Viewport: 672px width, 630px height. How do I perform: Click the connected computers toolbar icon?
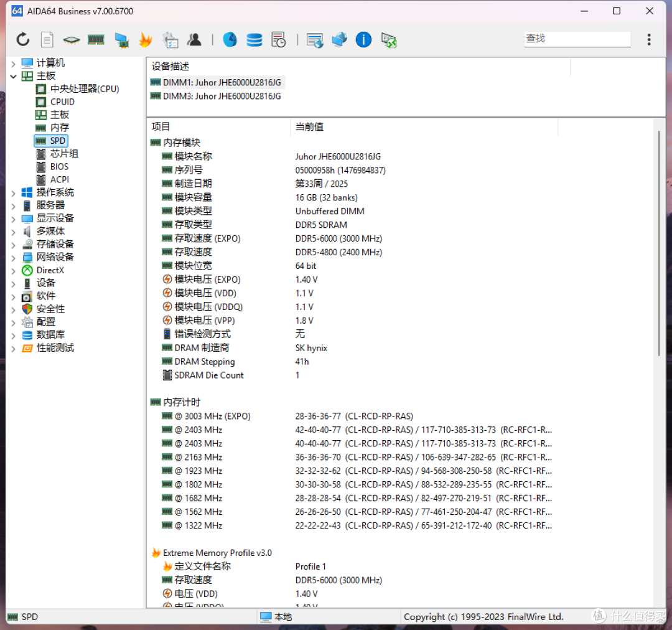coord(340,40)
